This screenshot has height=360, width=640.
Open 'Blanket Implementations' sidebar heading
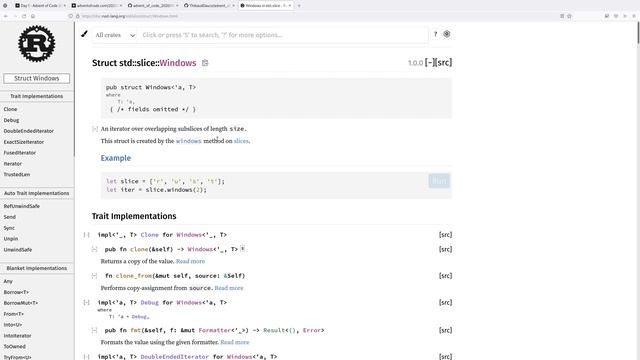click(37, 268)
